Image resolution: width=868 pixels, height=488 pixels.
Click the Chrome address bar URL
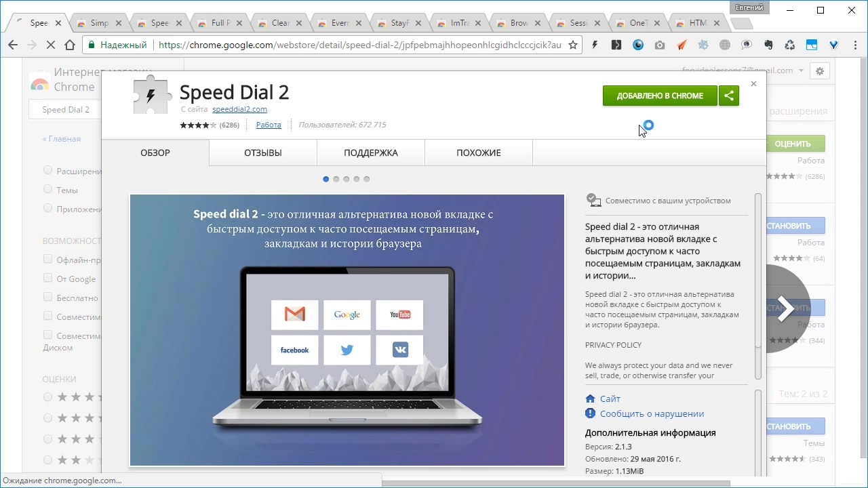pyautogui.click(x=360, y=45)
